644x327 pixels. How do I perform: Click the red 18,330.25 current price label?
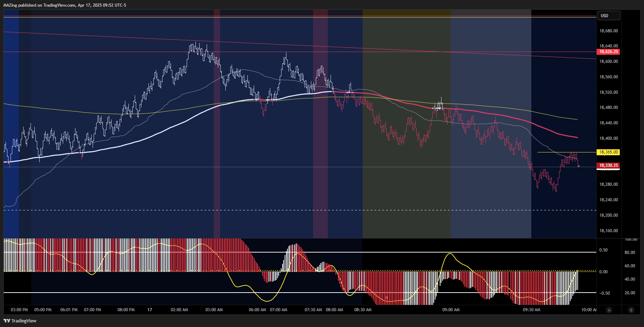pos(609,165)
